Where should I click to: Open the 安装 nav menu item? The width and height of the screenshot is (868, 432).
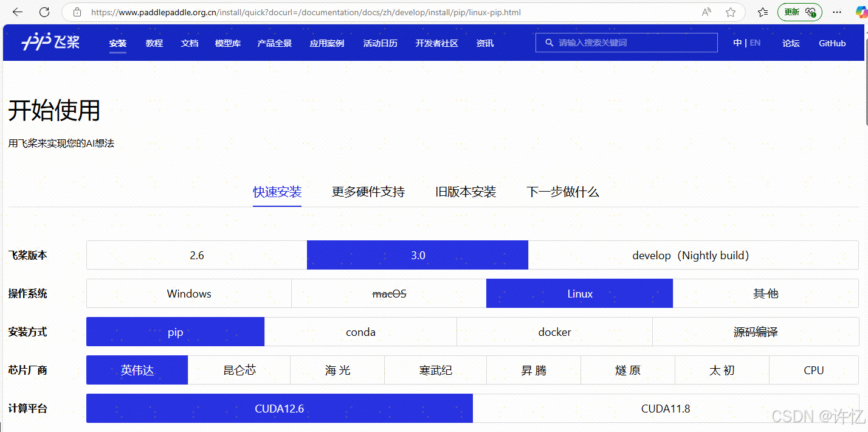click(118, 43)
